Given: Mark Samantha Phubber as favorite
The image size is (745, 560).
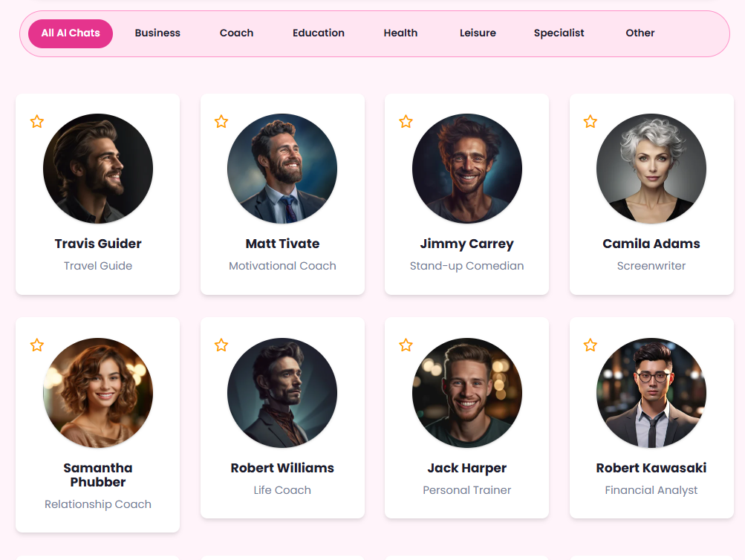Looking at the screenshot, I should click(37, 345).
